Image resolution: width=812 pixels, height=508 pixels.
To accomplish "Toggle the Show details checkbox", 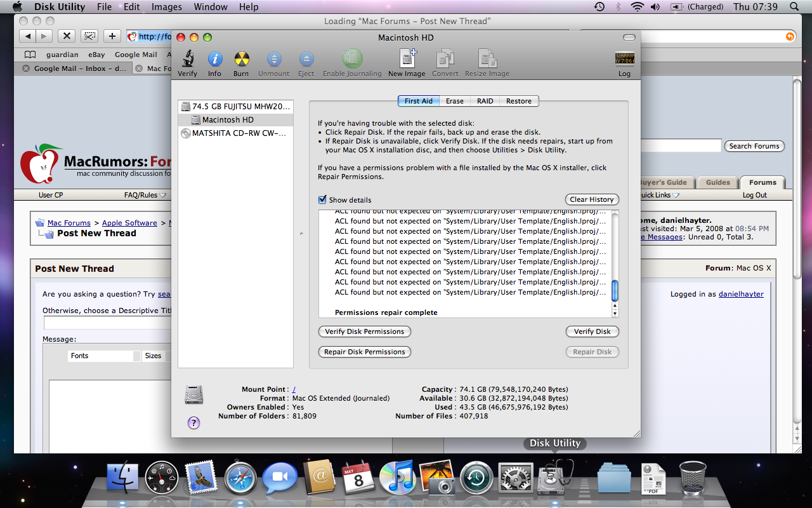I will point(323,199).
